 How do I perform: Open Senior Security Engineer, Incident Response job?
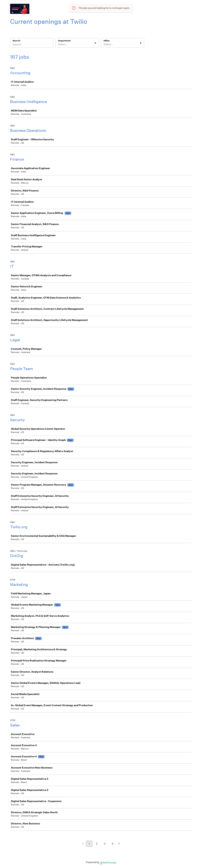[x=101, y=390]
